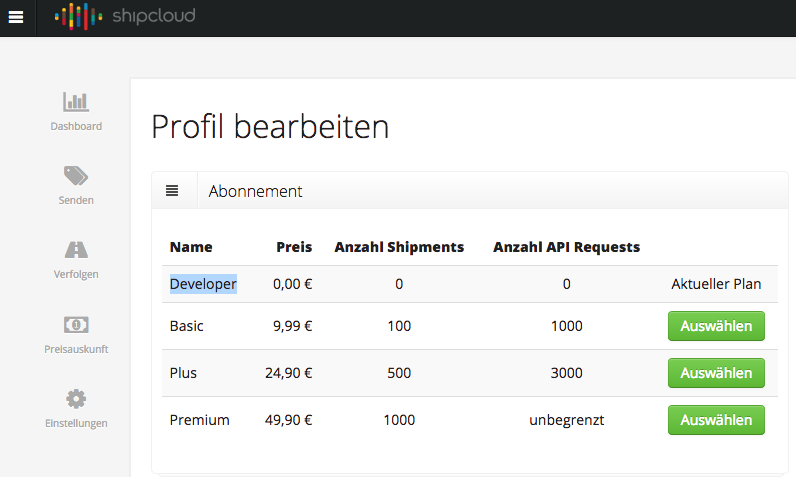Image resolution: width=796 pixels, height=477 pixels.
Task: Toggle the Abonnement panel list icon
Action: tap(172, 190)
